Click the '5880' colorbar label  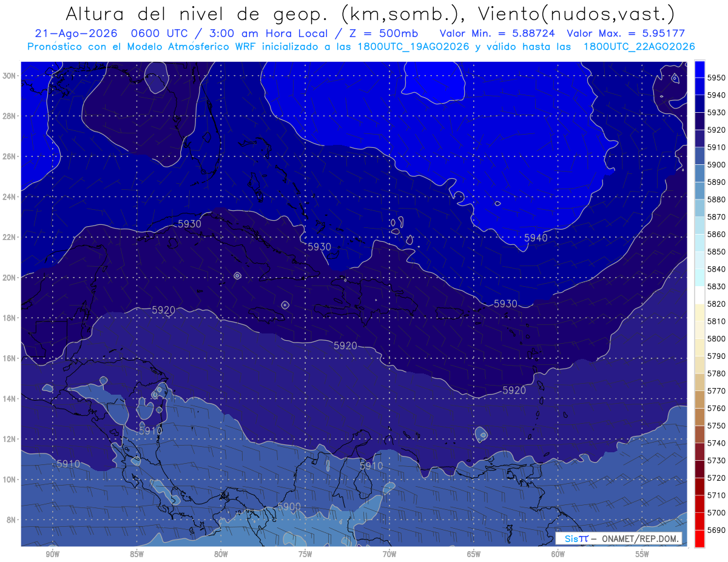tap(716, 199)
